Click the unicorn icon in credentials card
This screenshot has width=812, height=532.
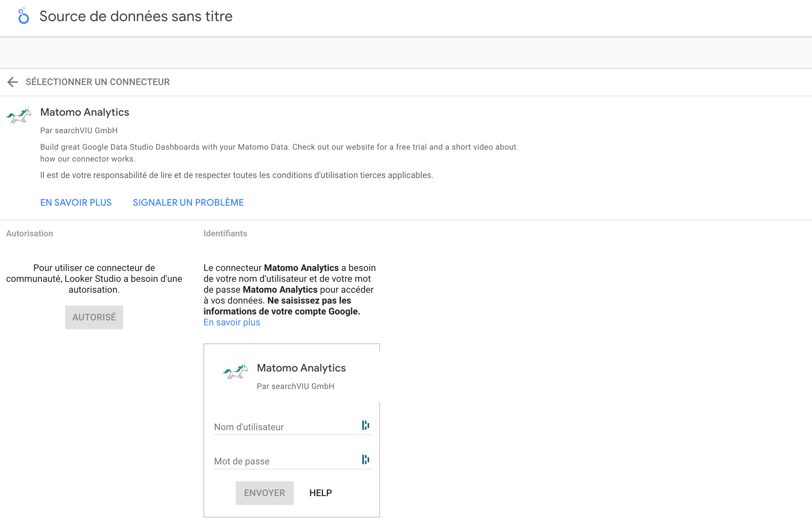tap(235, 370)
